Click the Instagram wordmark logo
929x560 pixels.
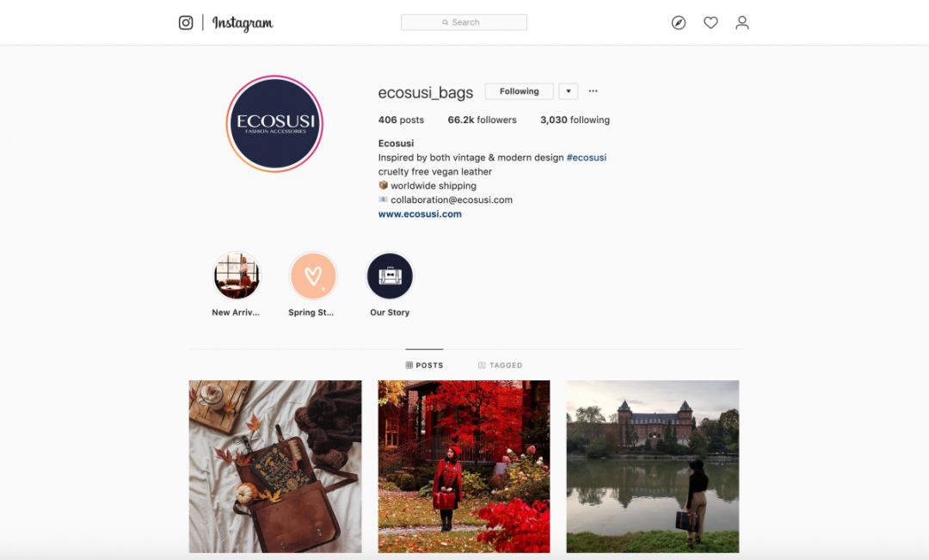click(x=243, y=23)
